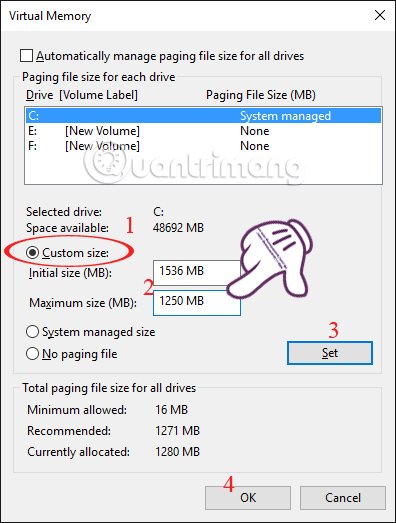Viewport: 396px width, 523px height.
Task: Click the Drive [Volume Label] column header
Action: 82,95
